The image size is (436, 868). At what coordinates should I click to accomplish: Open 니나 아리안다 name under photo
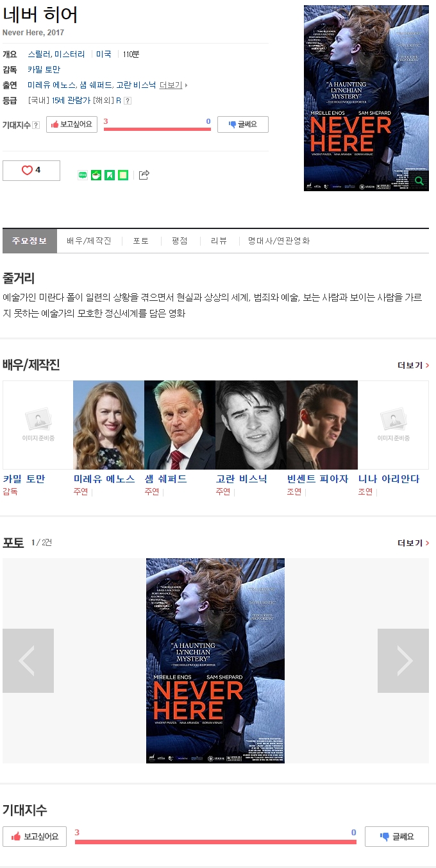[389, 479]
